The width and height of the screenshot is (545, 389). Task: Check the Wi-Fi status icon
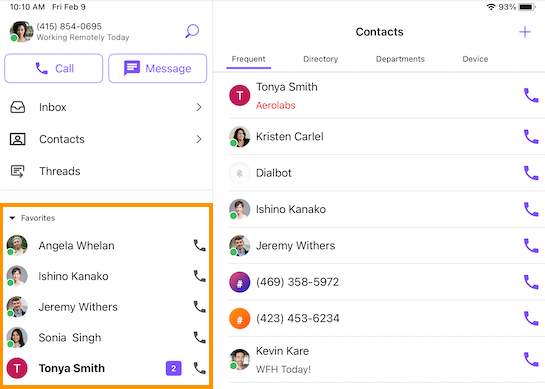[490, 7]
